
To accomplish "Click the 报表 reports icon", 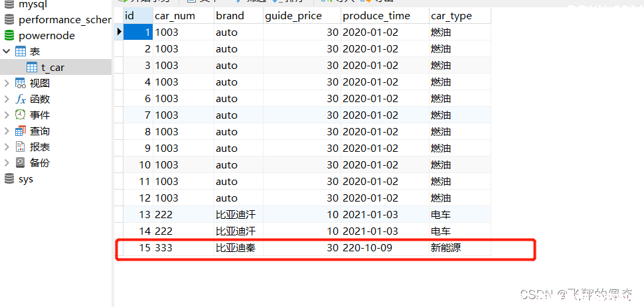I will [x=20, y=147].
